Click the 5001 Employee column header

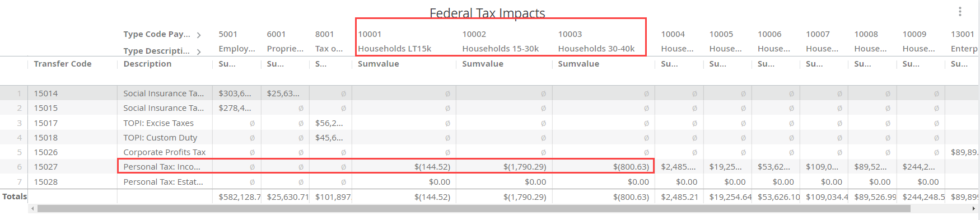(236, 41)
